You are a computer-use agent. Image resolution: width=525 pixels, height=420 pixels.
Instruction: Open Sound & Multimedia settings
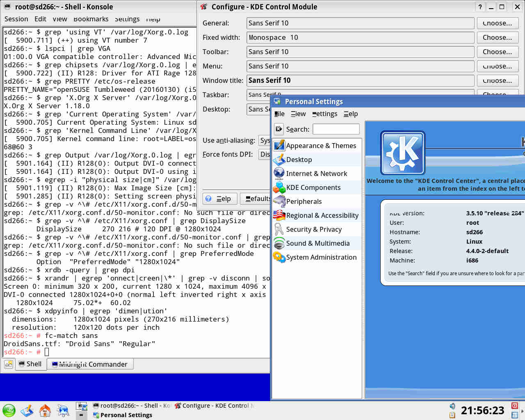317,243
